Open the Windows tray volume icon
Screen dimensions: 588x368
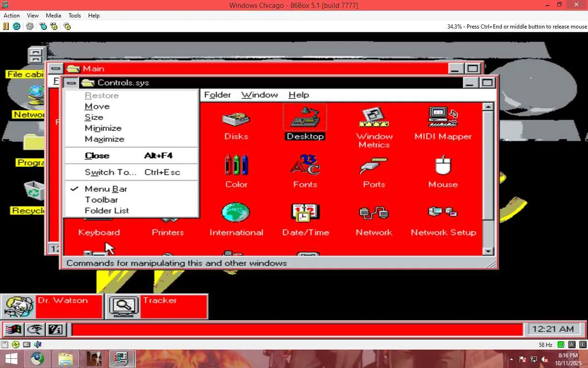tap(545, 359)
